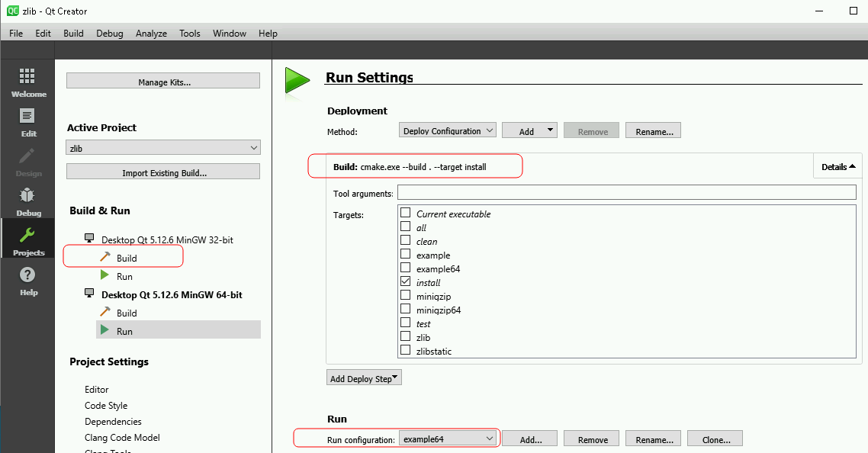Click the deployment Rename button
This screenshot has height=453, width=868.
(x=653, y=130)
